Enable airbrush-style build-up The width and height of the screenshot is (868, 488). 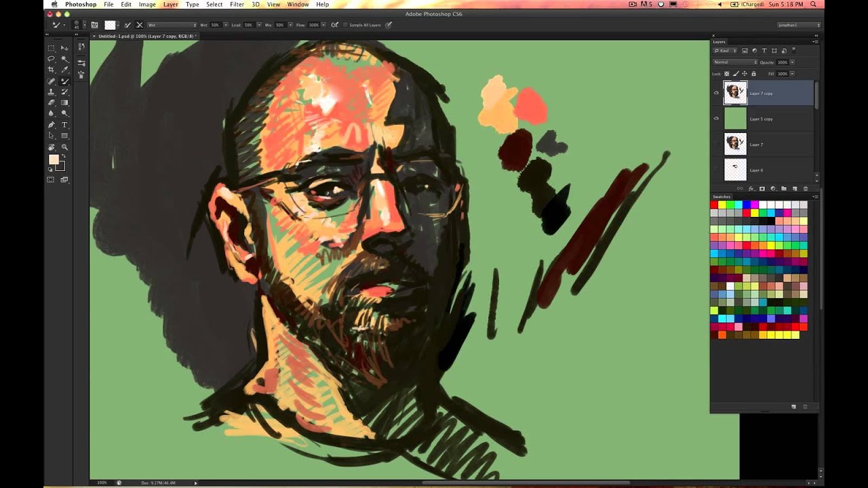point(334,25)
